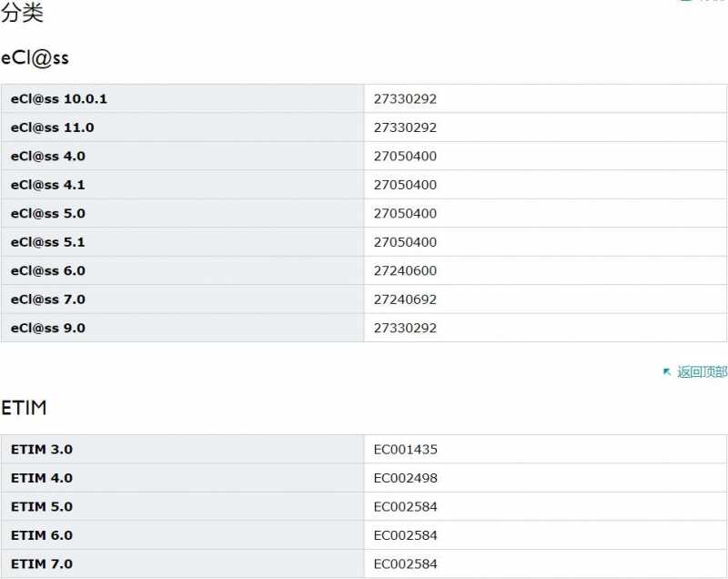The height and width of the screenshot is (579, 728).
Task: Click the 分类 section heading
Action: pyautogui.click(x=22, y=12)
